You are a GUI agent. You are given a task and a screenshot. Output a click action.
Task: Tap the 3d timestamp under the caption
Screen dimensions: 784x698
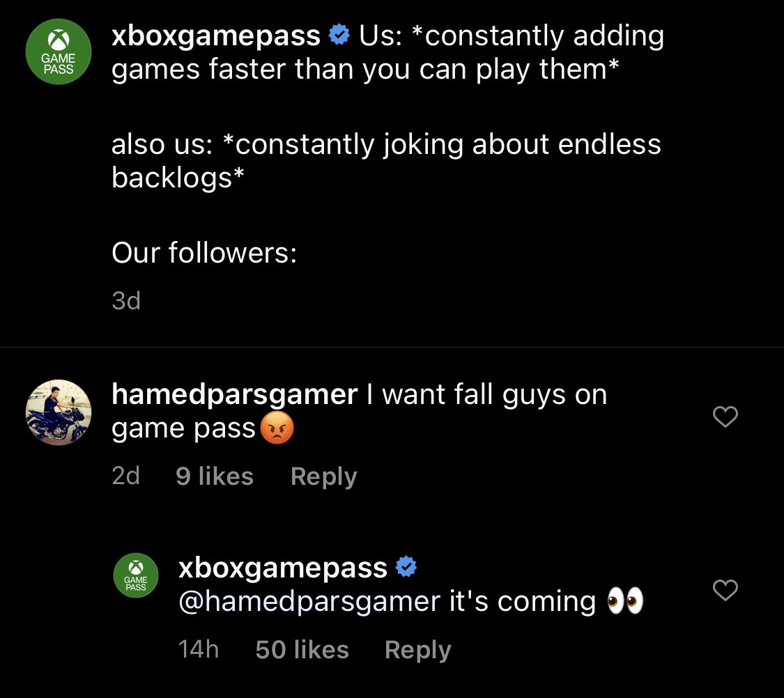[x=126, y=301]
